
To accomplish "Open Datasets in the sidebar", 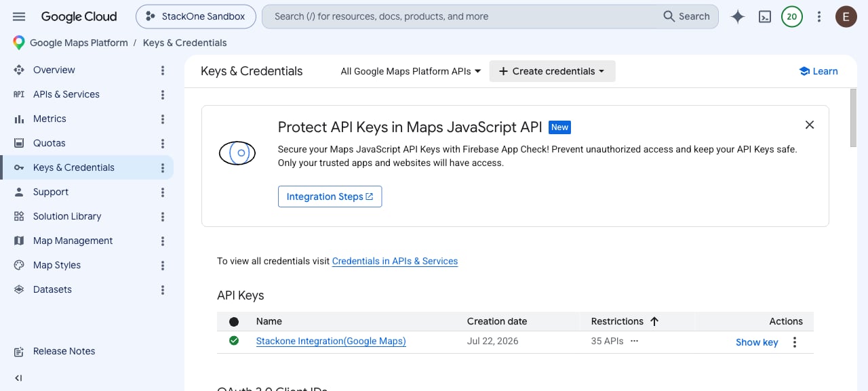I will [x=52, y=289].
